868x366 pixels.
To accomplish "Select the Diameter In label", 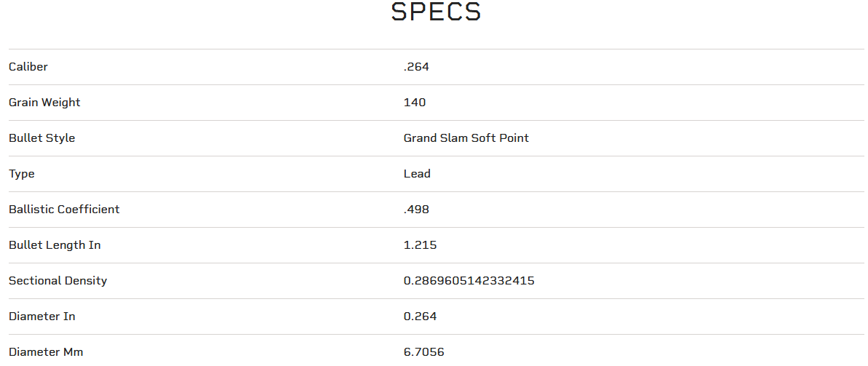I will 42,317.
